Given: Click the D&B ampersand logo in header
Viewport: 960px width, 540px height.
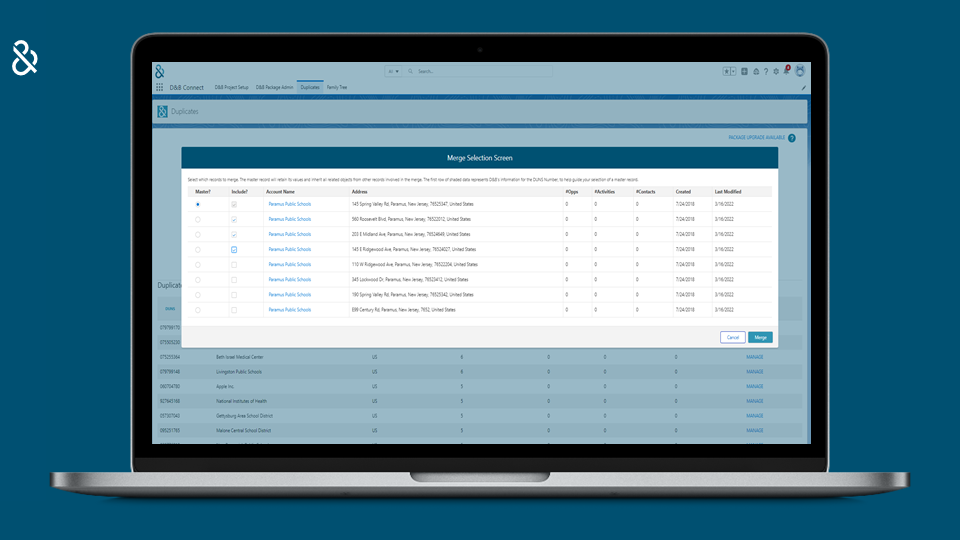Looking at the screenshot, I should point(160,71).
